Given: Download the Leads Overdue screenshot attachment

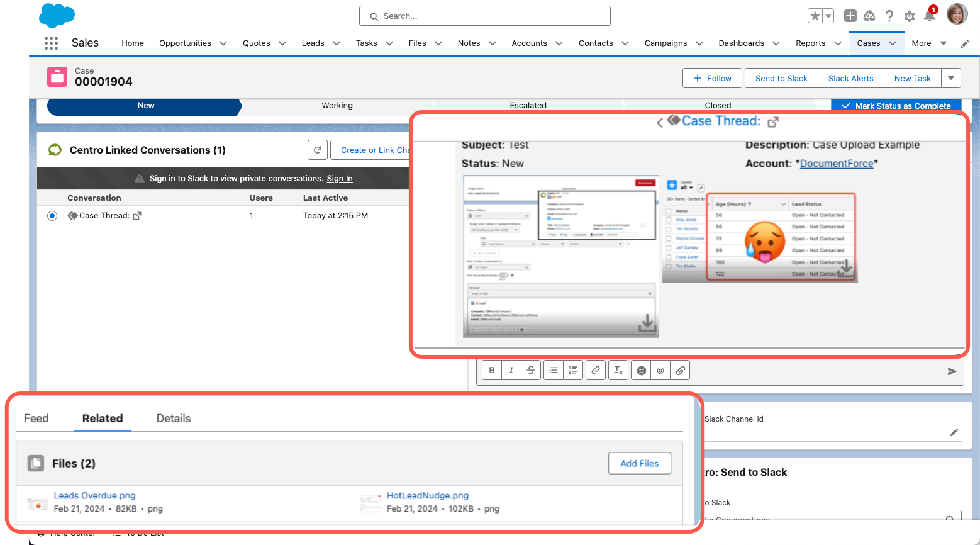Looking at the screenshot, I should (847, 267).
